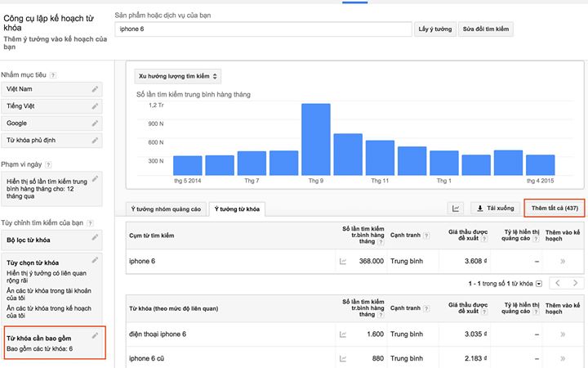Click 368.000 search volume value
The height and width of the screenshot is (368, 588).
coord(372,261)
